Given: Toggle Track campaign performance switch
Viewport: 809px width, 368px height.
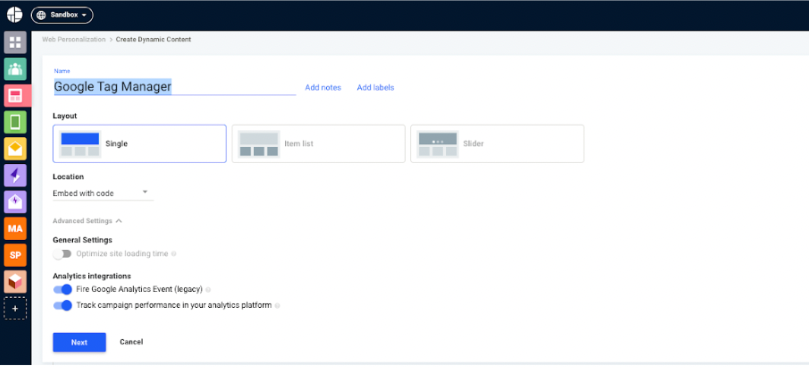Looking at the screenshot, I should (62, 306).
